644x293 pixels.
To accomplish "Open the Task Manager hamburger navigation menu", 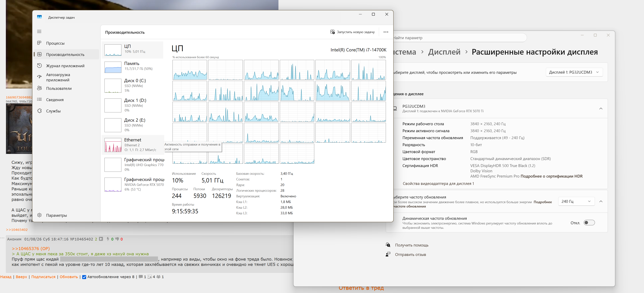I will point(39,31).
